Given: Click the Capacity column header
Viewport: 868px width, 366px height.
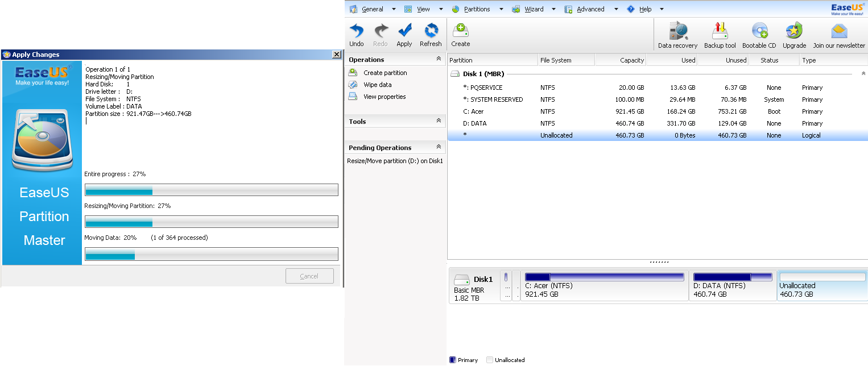Looking at the screenshot, I should tap(621, 60).
